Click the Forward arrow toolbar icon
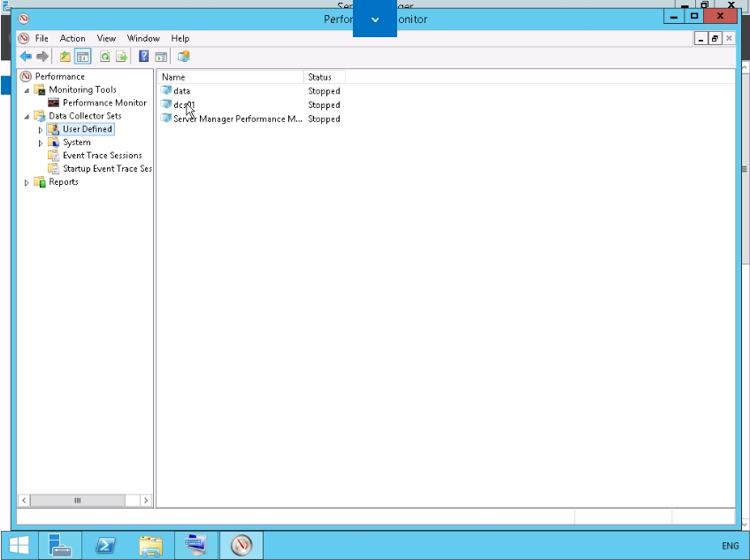This screenshot has width=750, height=560. point(42,57)
